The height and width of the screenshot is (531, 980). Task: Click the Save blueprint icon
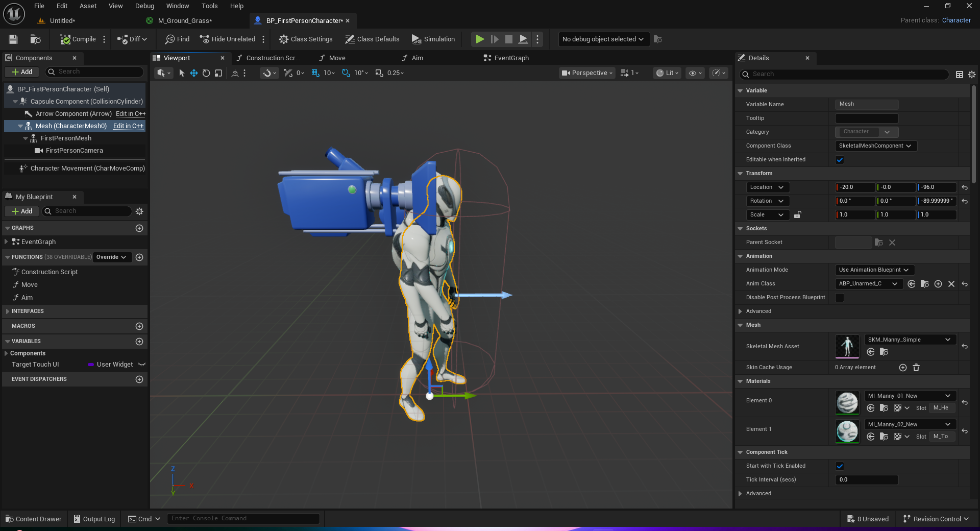(x=13, y=39)
